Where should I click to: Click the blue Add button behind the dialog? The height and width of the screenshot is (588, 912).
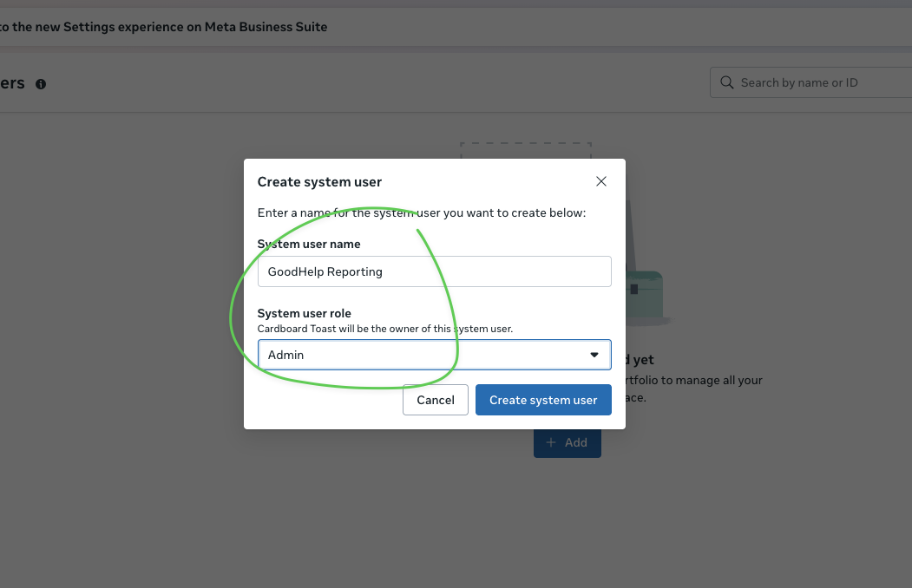pyautogui.click(x=568, y=442)
